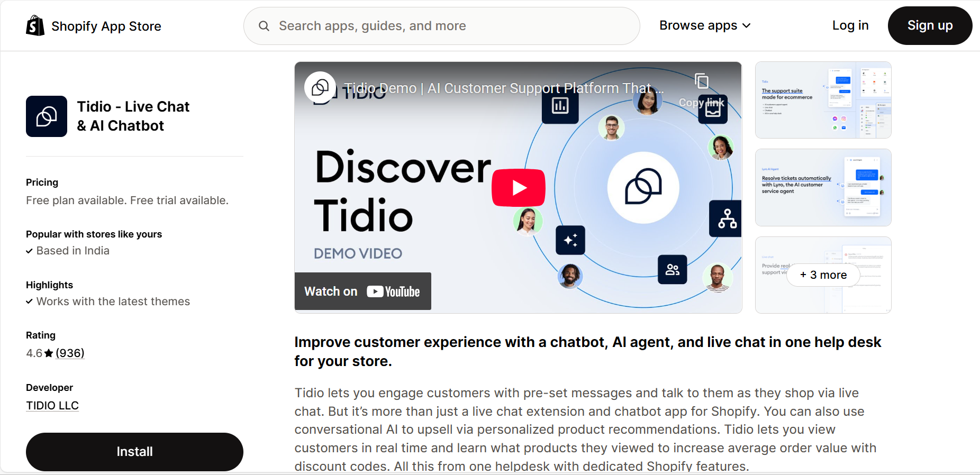Click 'Free plan available. Free trial available.' text
This screenshot has height=475, width=980.
pyautogui.click(x=127, y=200)
